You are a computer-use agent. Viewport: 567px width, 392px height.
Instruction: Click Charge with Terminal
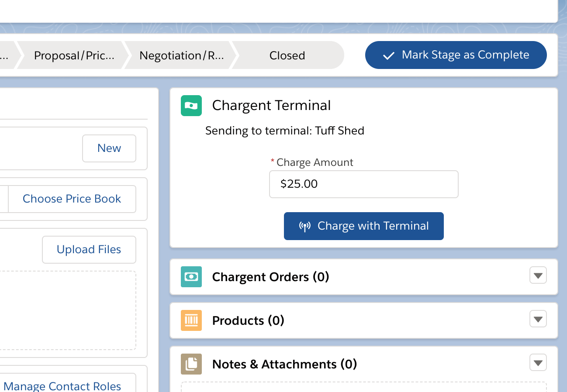tap(363, 226)
